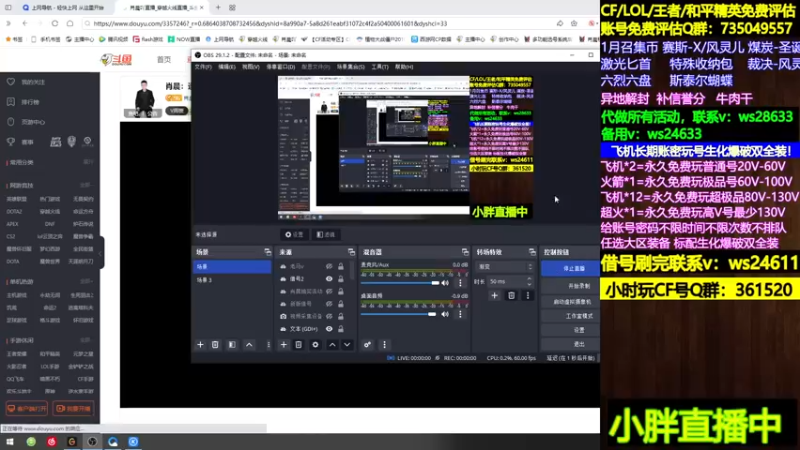Reload the browser page
The width and height of the screenshot is (800, 450).
point(55,23)
